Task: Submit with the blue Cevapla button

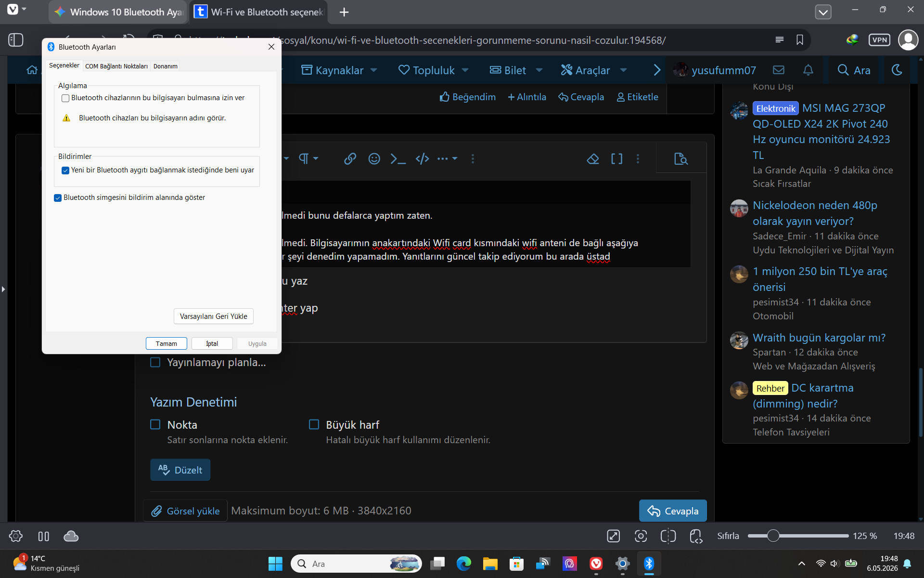Action: pyautogui.click(x=673, y=511)
